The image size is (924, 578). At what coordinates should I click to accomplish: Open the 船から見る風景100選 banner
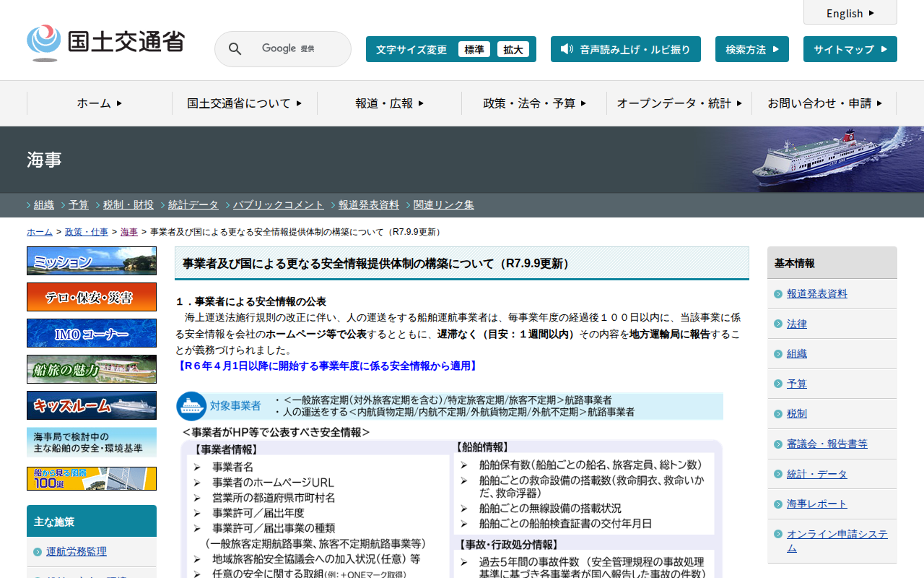92,478
